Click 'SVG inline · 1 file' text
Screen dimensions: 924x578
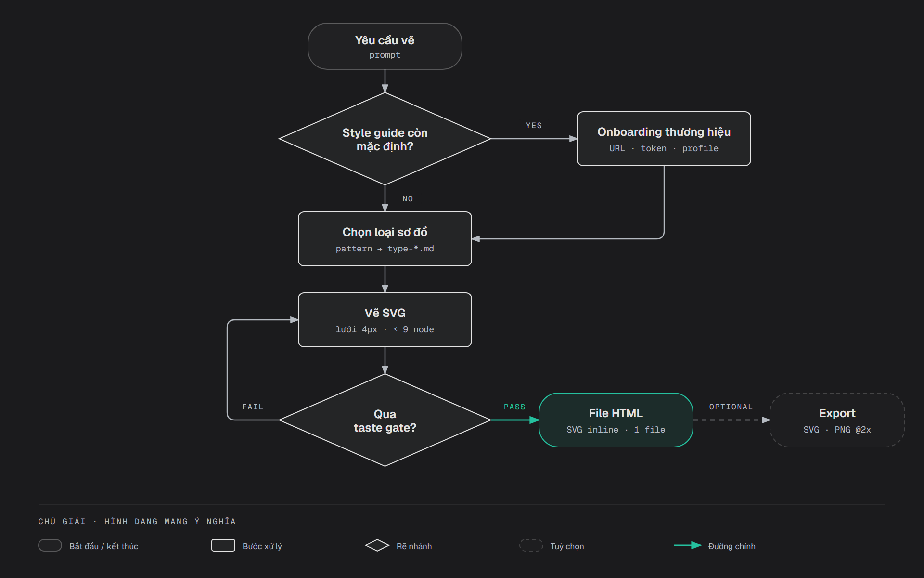(616, 430)
